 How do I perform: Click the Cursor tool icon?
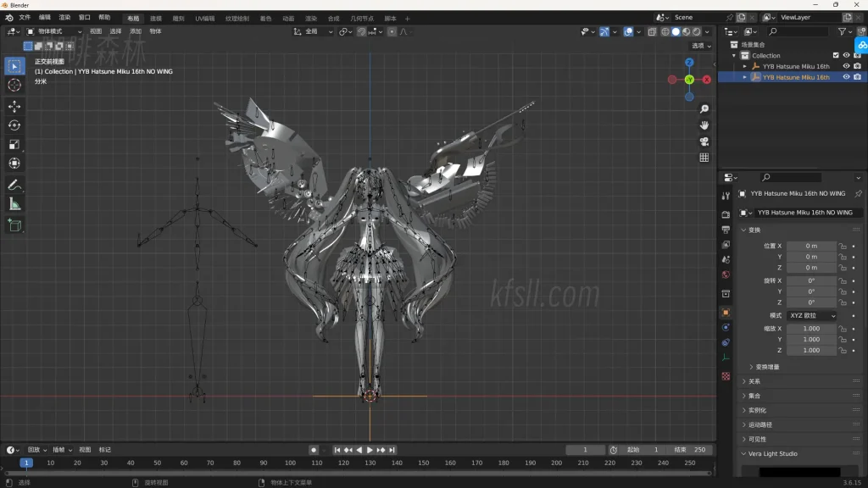click(x=14, y=85)
